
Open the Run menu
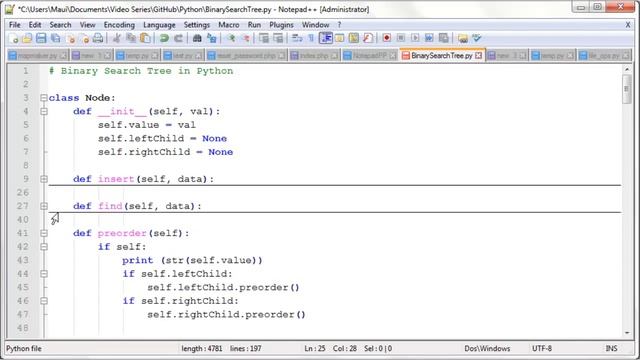pos(254,25)
